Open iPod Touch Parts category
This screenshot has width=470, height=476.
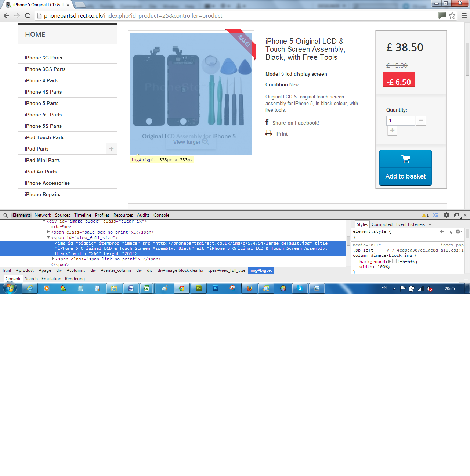44,137
